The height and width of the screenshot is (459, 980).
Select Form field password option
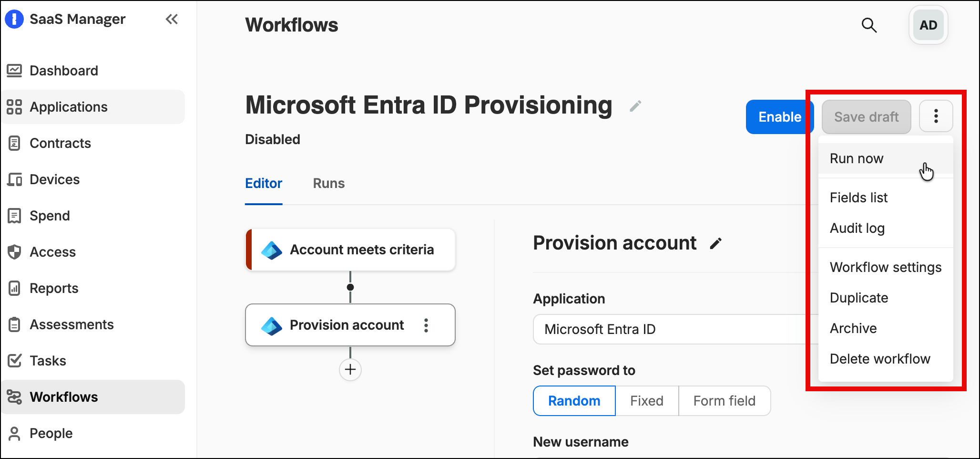pos(725,401)
